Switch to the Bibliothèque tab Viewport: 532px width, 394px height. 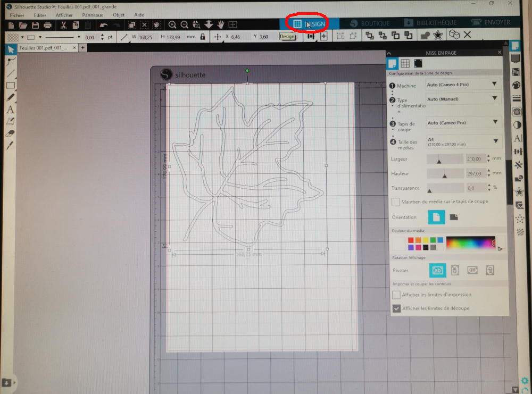[x=429, y=23]
